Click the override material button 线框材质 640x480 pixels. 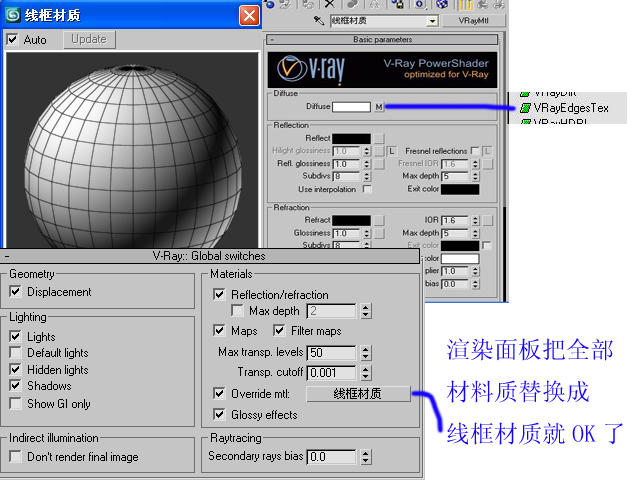(358, 394)
